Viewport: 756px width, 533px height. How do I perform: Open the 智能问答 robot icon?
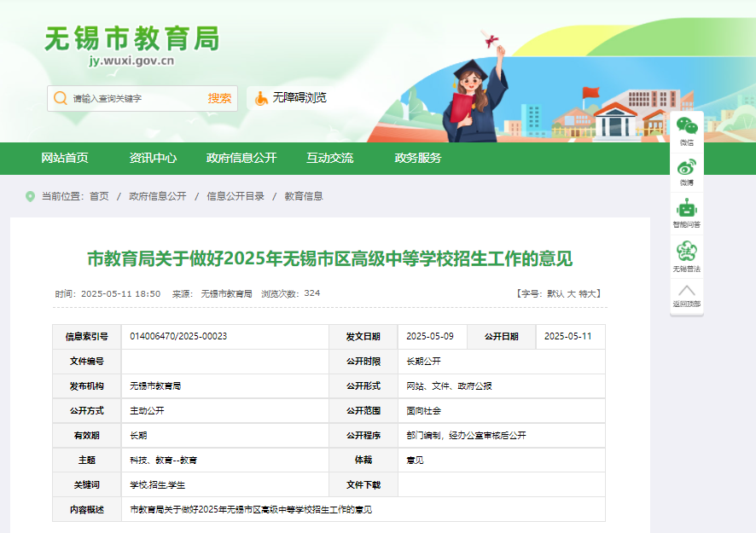(686, 209)
